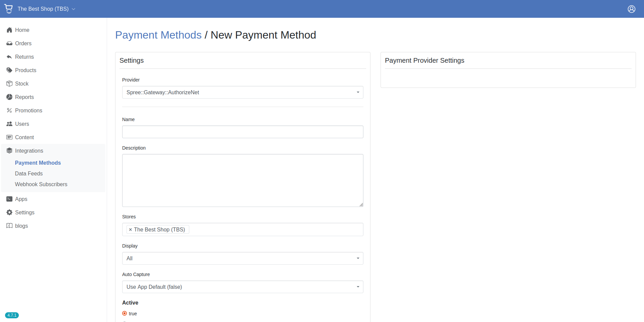Viewport: 644px width, 322px height.
Task: Click the Products tag icon
Action: (9, 70)
